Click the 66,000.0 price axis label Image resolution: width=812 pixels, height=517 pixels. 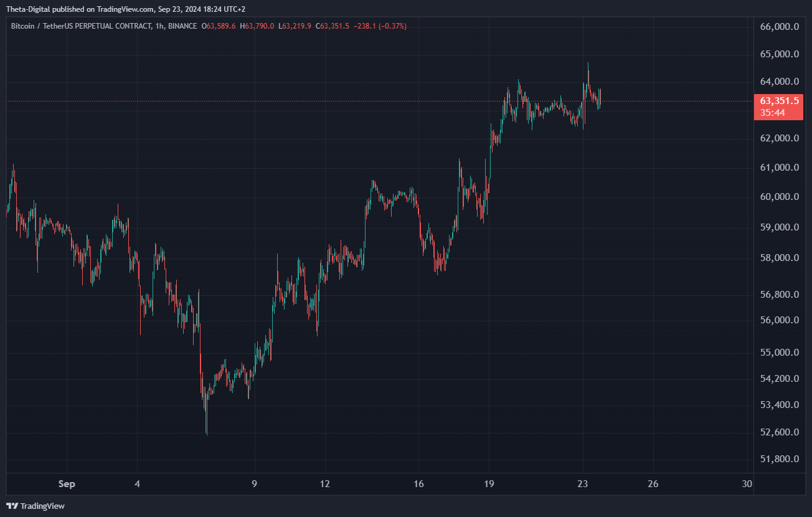780,27
